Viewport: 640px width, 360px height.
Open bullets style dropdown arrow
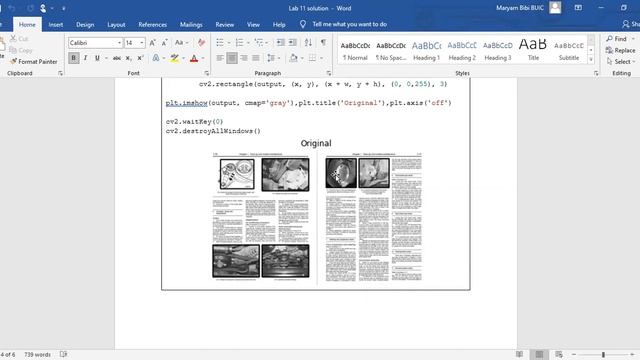pyautogui.click(x=229, y=42)
